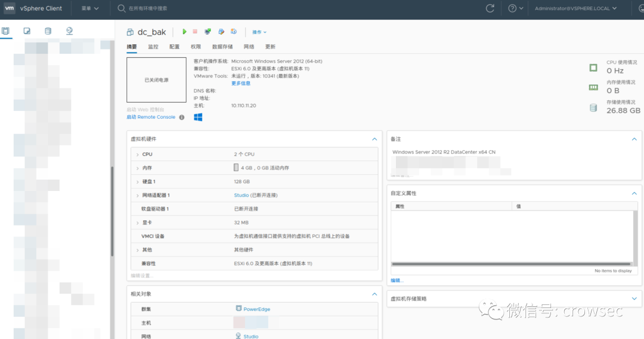
Task: Click the navigator panel vertical scrollbar
Action: 112,212
